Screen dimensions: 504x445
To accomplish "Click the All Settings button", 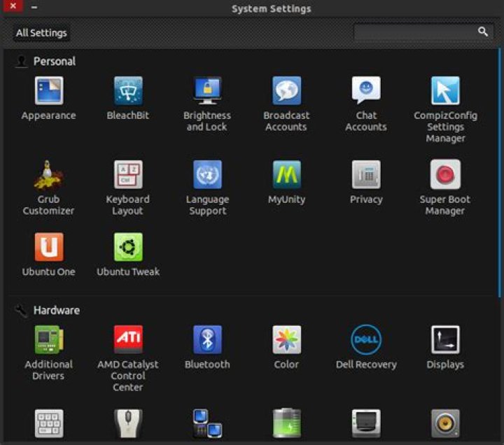I will [x=41, y=33].
